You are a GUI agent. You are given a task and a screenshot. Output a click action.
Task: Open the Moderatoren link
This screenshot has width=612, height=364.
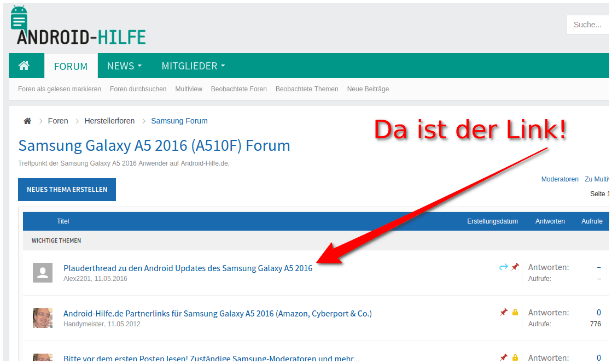tap(559, 179)
